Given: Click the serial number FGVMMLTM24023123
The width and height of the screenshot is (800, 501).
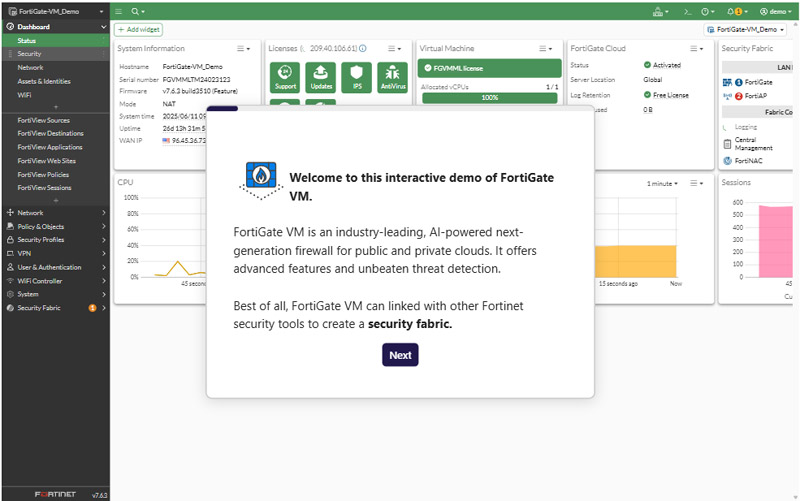Looking at the screenshot, I should click(196, 80).
